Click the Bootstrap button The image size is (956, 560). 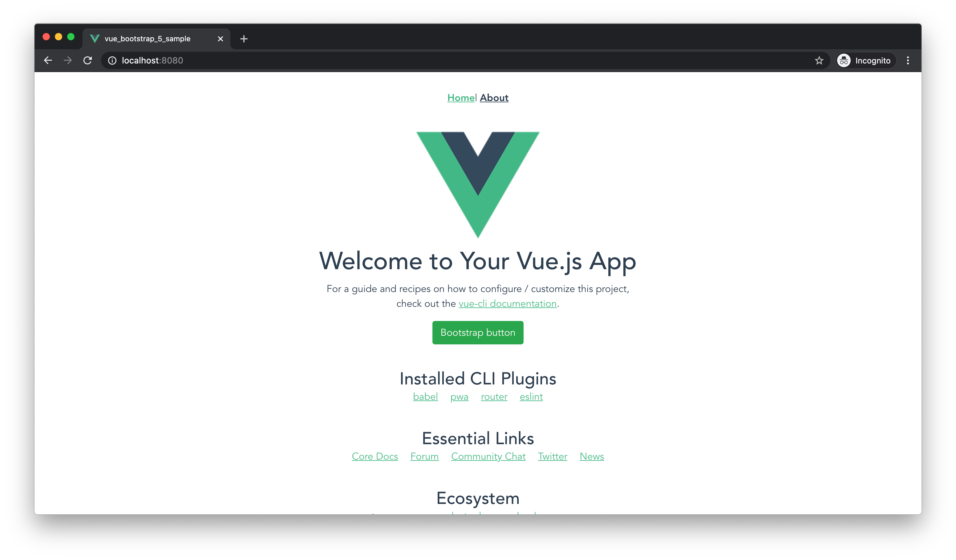click(x=478, y=332)
